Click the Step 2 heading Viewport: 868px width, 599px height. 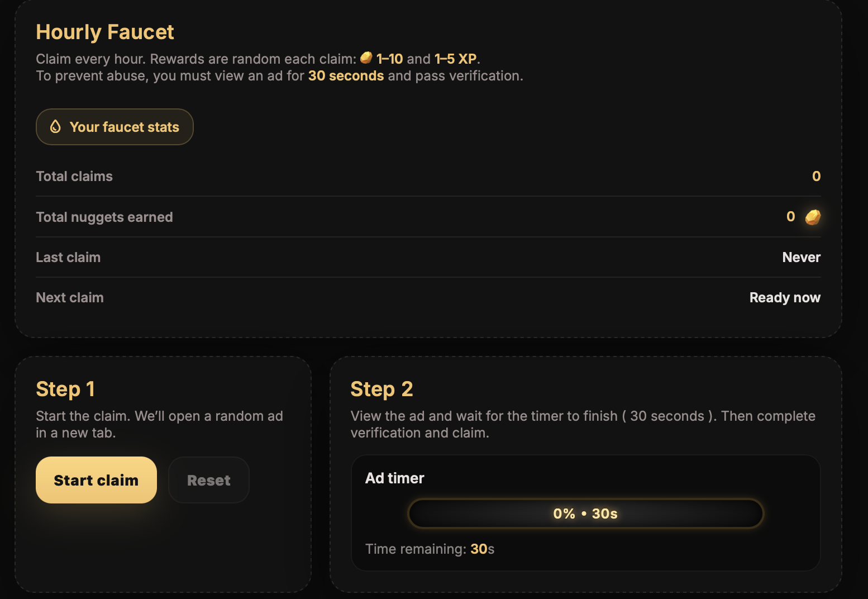(381, 389)
